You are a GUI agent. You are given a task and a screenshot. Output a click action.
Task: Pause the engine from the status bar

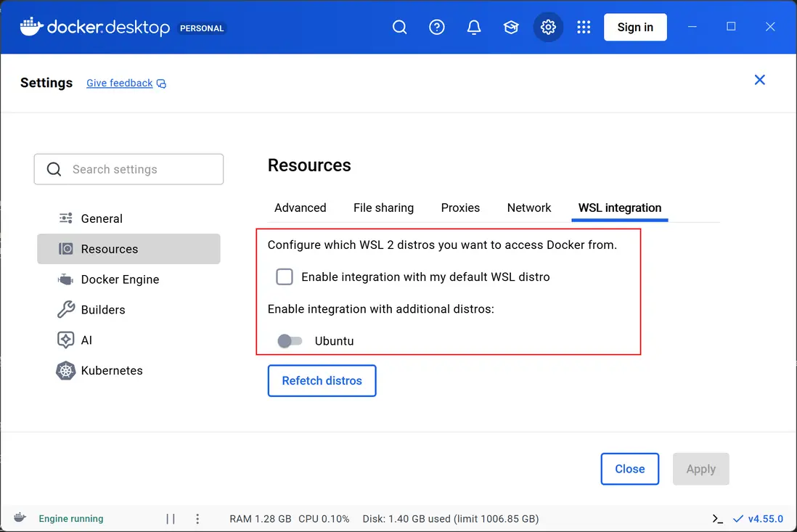click(x=171, y=518)
